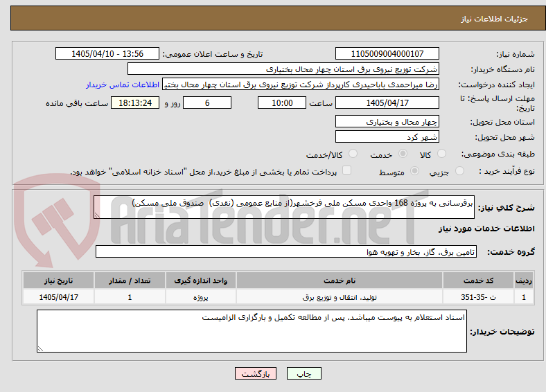Click the استان محل تحویل label
Viewport: 546px width, 392px height.
(x=502, y=122)
